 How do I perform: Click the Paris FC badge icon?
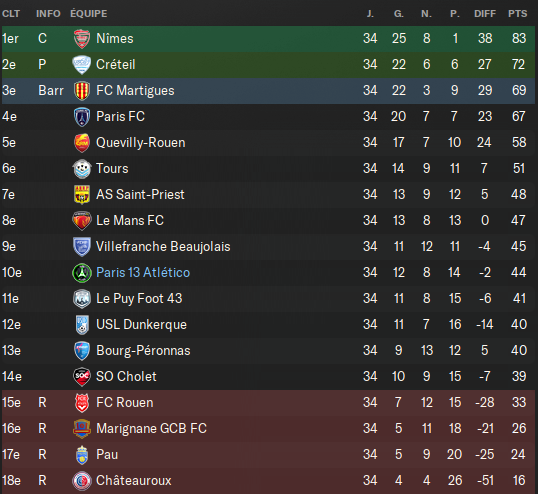coord(82,117)
